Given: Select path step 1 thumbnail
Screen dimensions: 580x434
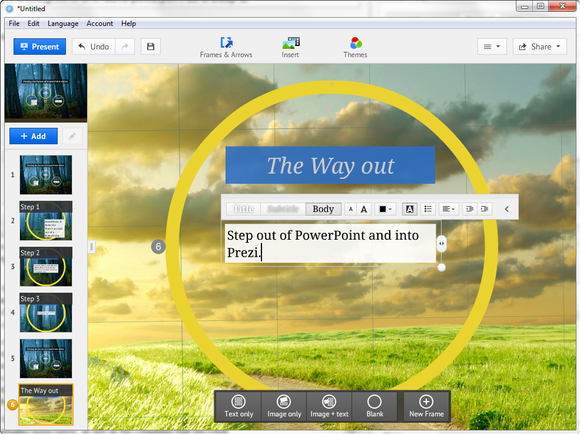Looking at the screenshot, I should coord(46,175).
